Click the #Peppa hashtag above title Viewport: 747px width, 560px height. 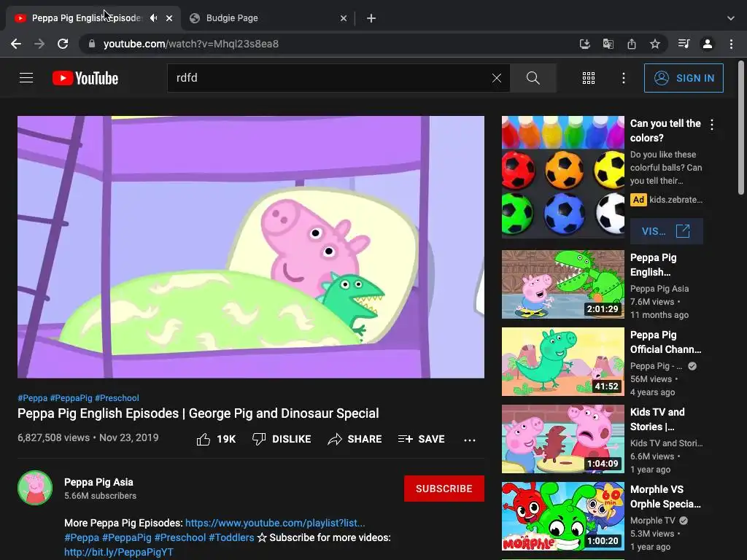pyautogui.click(x=32, y=398)
